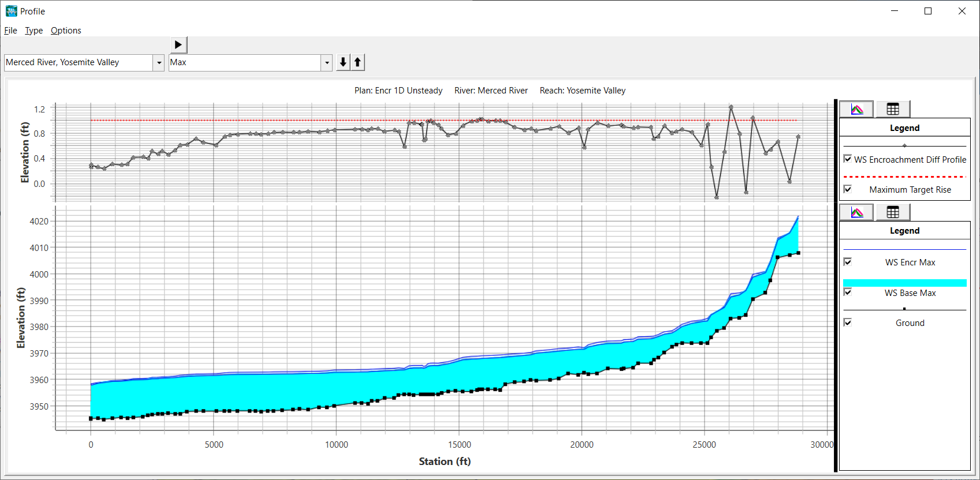Viewport: 980px width, 480px height.
Task: Click the down arrow profile step button
Action: (343, 62)
